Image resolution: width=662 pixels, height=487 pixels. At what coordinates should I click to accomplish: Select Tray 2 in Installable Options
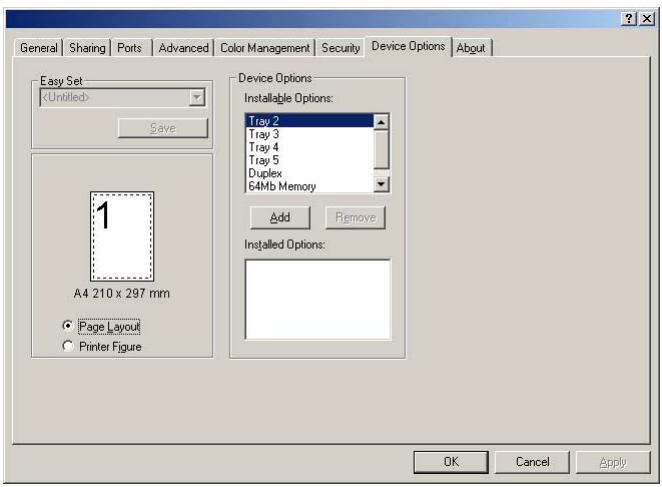pos(309,121)
